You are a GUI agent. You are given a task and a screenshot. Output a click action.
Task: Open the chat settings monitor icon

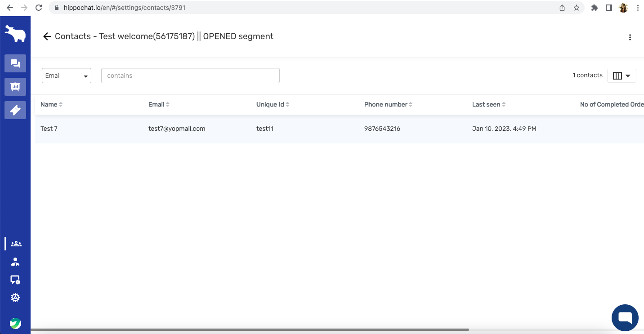16,280
